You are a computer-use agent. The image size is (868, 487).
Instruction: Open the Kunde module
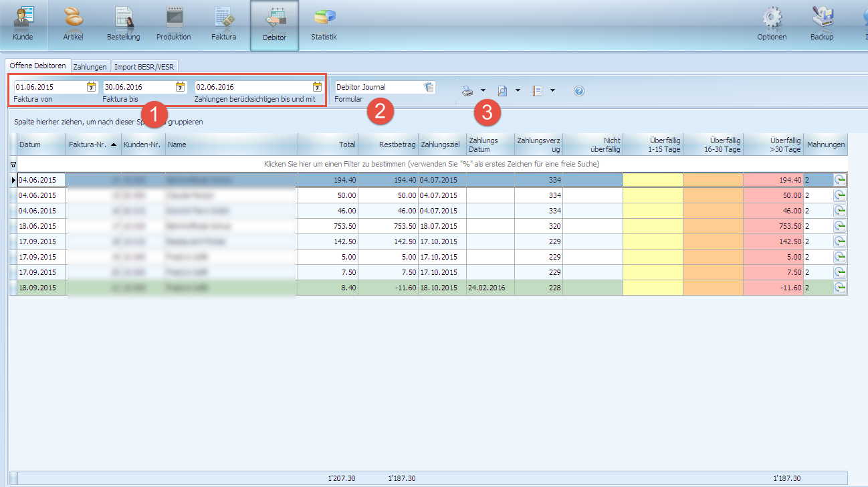click(23, 25)
